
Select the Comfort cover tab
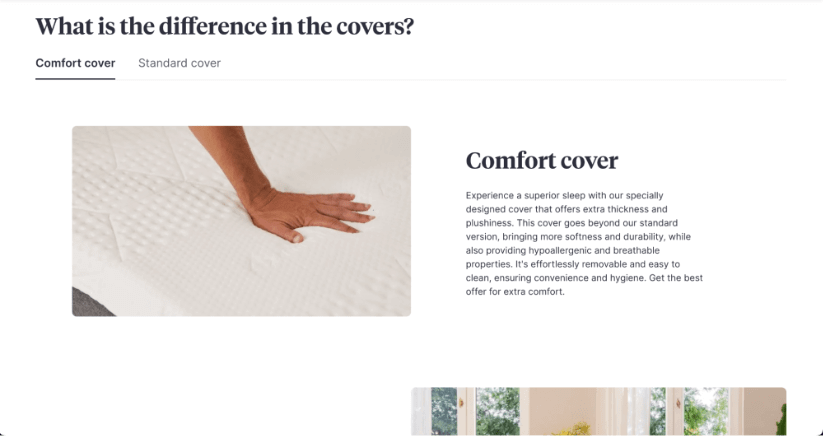pyautogui.click(x=75, y=63)
